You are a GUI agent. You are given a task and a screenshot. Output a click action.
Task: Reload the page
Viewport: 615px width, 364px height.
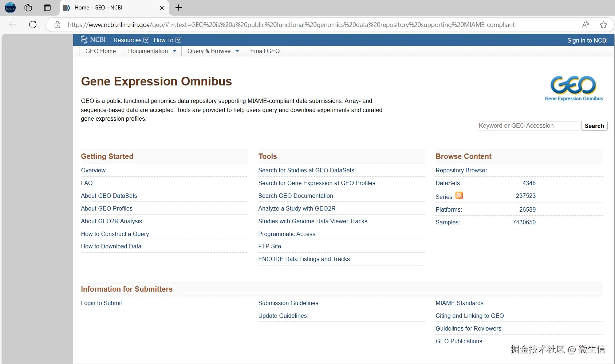[33, 24]
